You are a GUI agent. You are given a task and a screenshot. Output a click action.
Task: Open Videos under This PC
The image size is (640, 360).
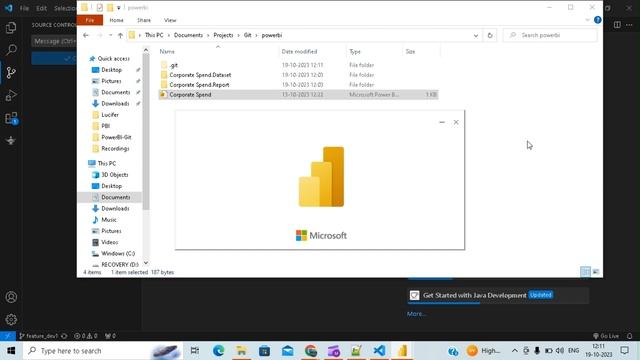tap(109, 242)
